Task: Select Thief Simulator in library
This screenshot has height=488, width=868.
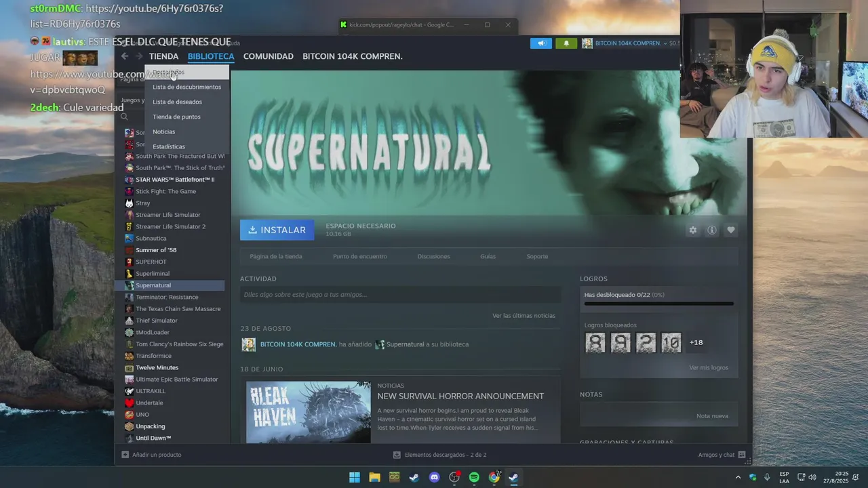Action: coord(157,321)
